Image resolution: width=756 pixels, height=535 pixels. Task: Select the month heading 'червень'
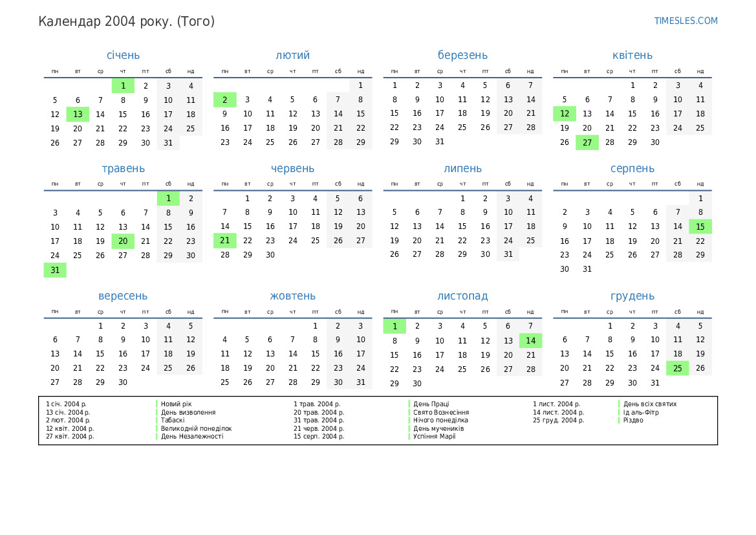293,168
